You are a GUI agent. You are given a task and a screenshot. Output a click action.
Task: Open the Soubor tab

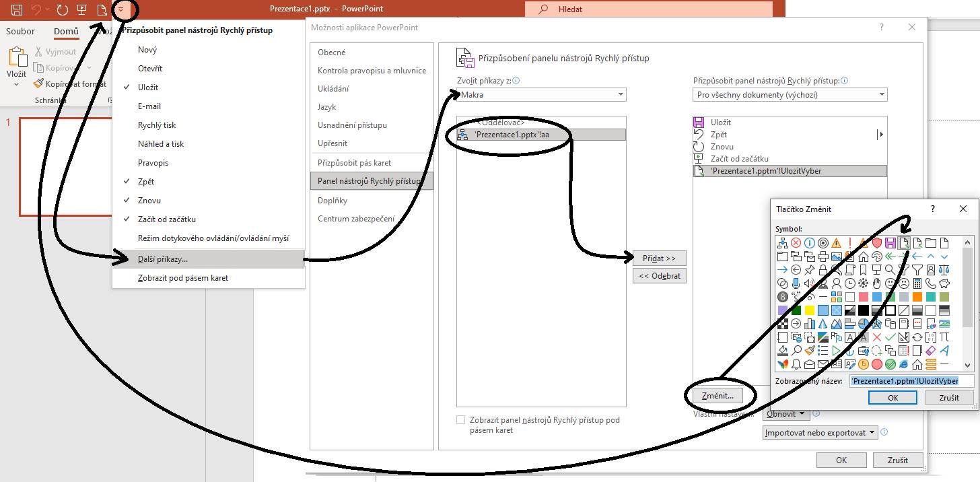[21, 31]
